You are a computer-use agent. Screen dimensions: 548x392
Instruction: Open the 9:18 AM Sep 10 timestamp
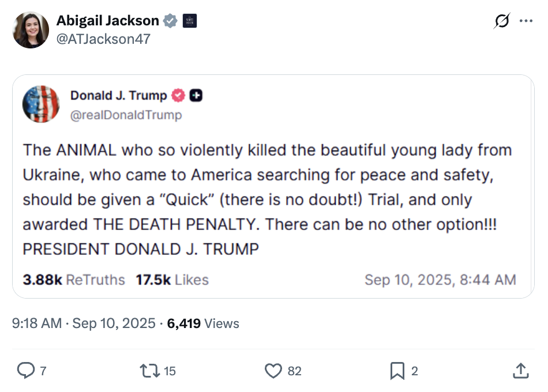pos(84,323)
